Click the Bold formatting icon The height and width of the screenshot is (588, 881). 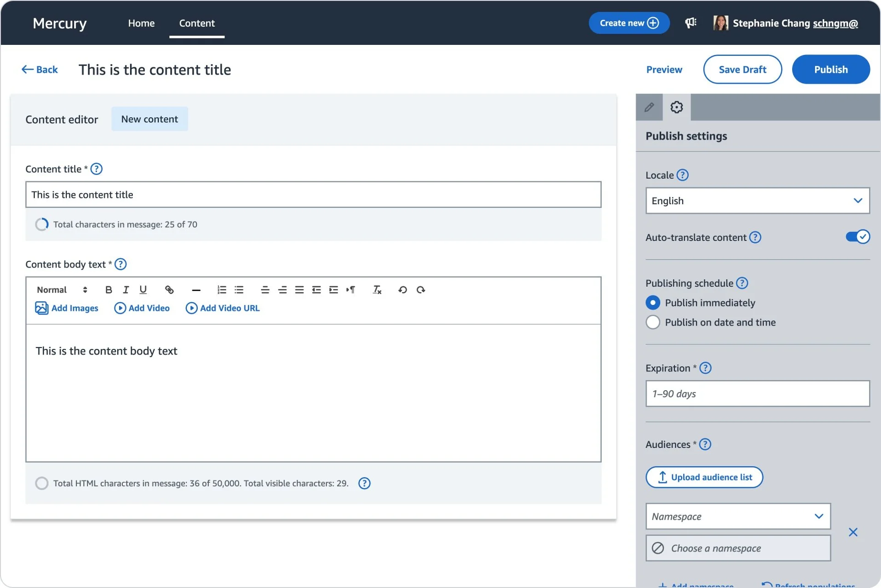(x=109, y=290)
